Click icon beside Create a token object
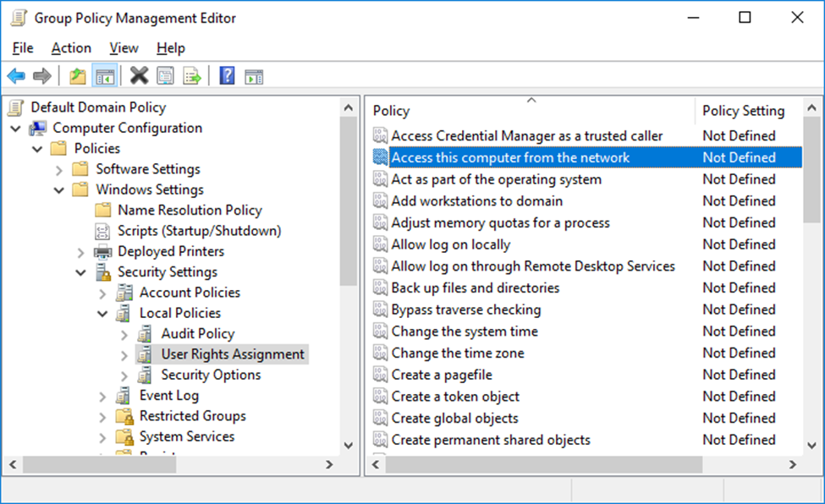 tap(381, 397)
